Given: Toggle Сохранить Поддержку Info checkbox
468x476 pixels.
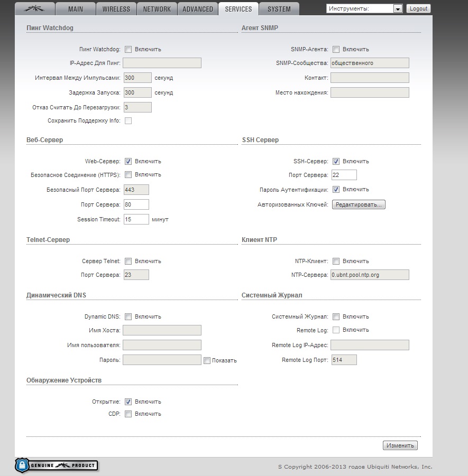Looking at the screenshot, I should [129, 121].
